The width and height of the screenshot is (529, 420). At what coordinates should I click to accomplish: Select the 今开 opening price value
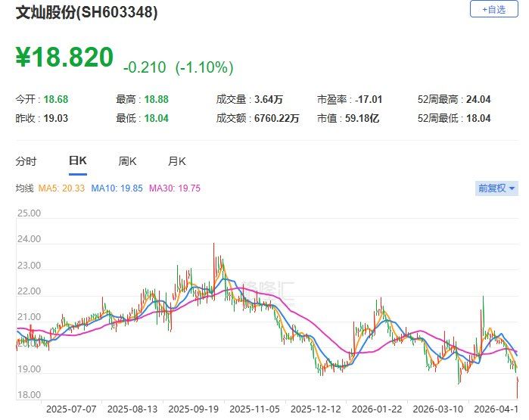[x=56, y=99]
